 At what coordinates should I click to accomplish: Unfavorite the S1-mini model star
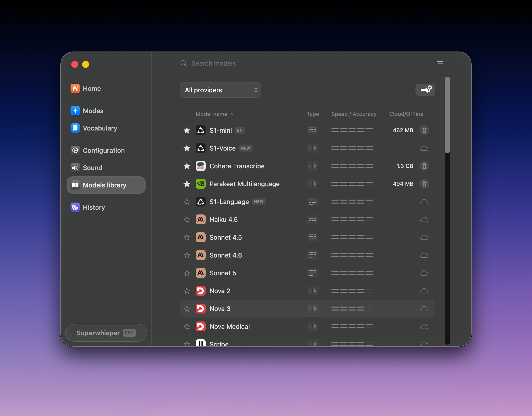[187, 130]
